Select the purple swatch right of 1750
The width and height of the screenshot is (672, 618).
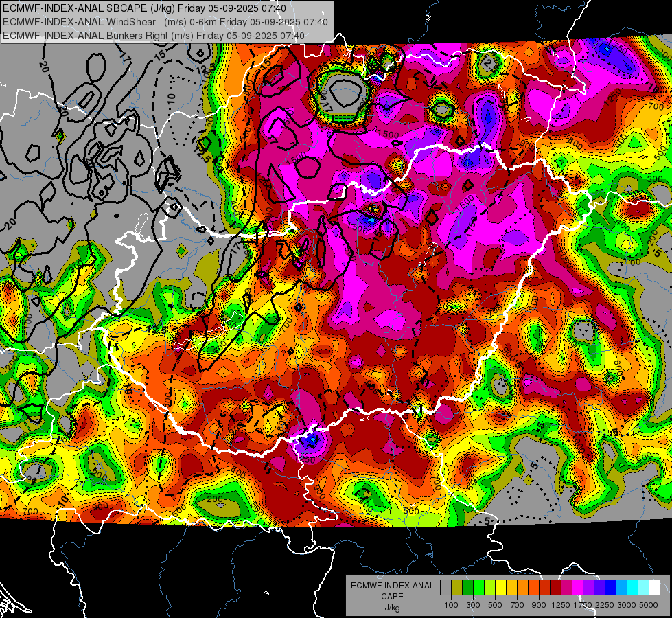tap(589, 587)
